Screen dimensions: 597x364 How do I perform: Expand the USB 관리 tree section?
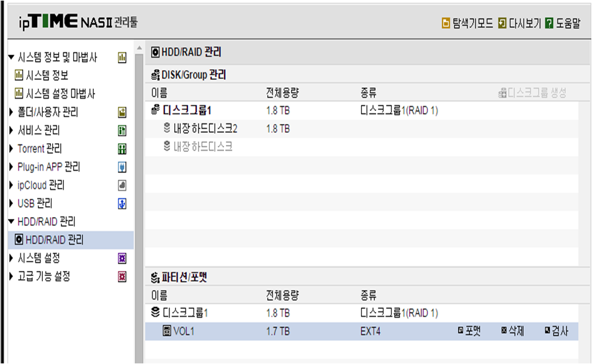[x=11, y=203]
